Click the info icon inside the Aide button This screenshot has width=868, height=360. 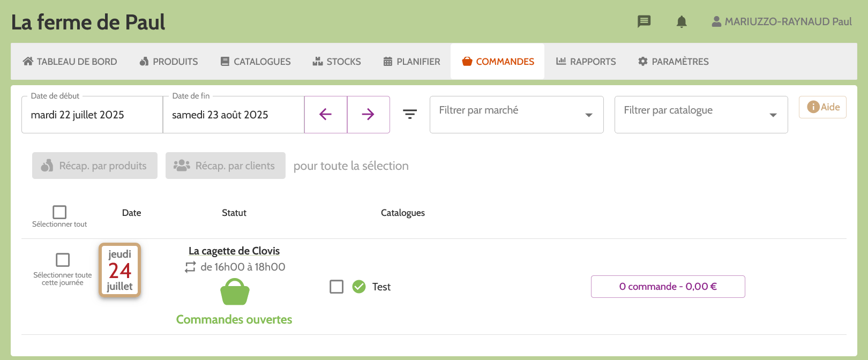[x=813, y=107]
